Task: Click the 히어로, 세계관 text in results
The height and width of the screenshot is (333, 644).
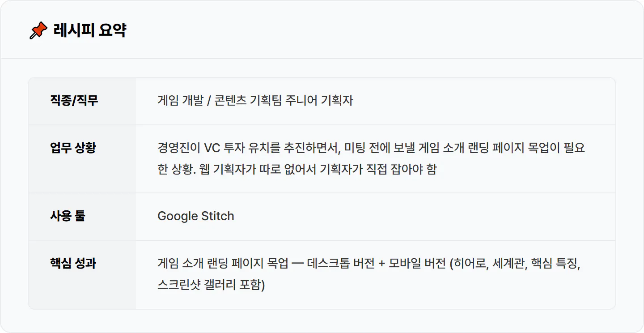Action: (490, 263)
